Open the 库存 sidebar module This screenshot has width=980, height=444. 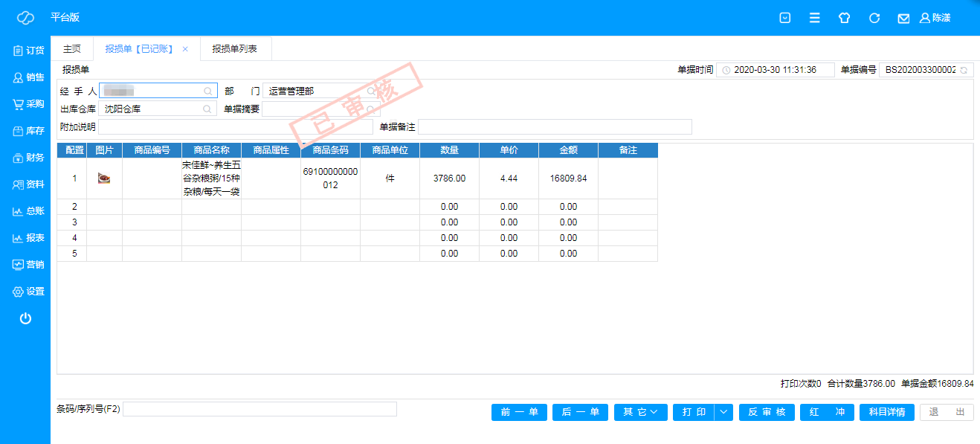pyautogui.click(x=28, y=131)
